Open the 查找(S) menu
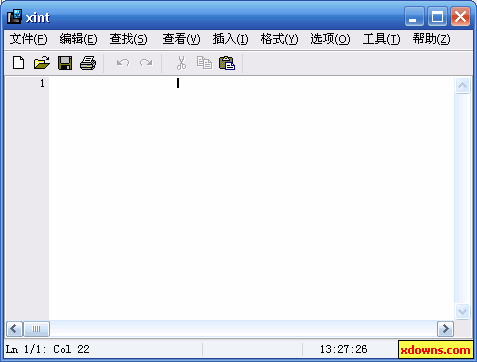477x362 pixels. 128,39
